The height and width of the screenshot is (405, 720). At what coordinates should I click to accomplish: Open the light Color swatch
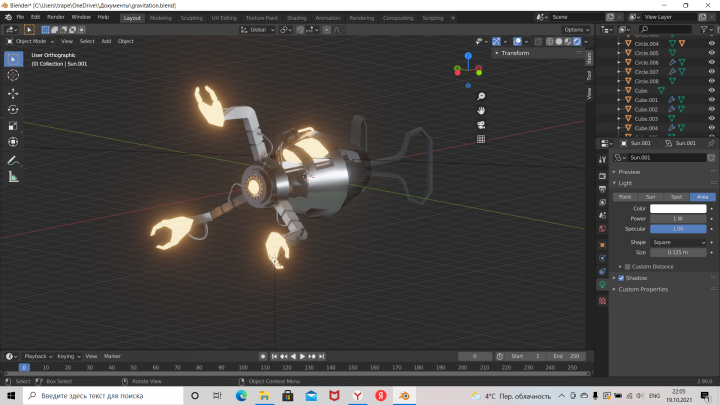[x=678, y=208]
